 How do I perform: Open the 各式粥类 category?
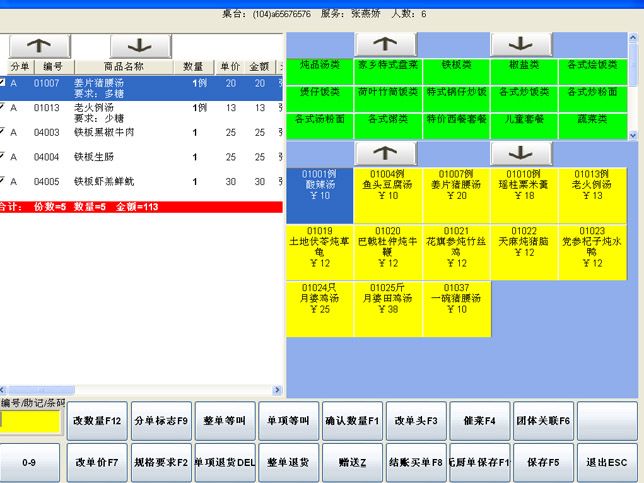coord(387,119)
